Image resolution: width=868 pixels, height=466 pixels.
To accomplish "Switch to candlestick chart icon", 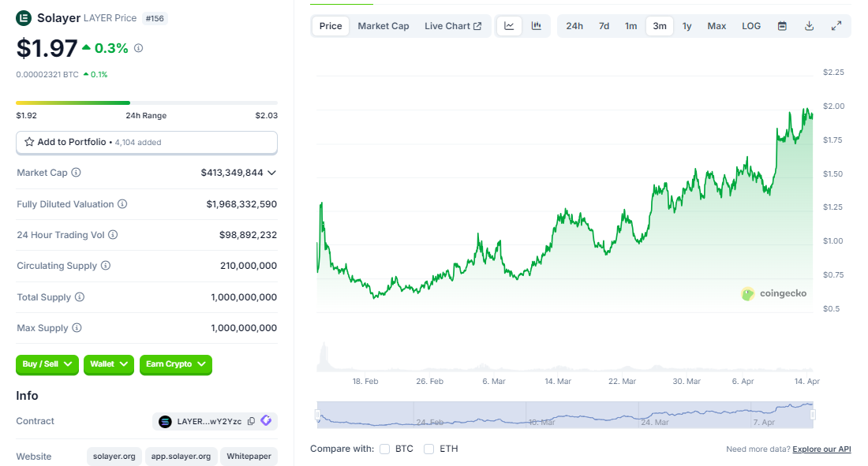I will (537, 25).
